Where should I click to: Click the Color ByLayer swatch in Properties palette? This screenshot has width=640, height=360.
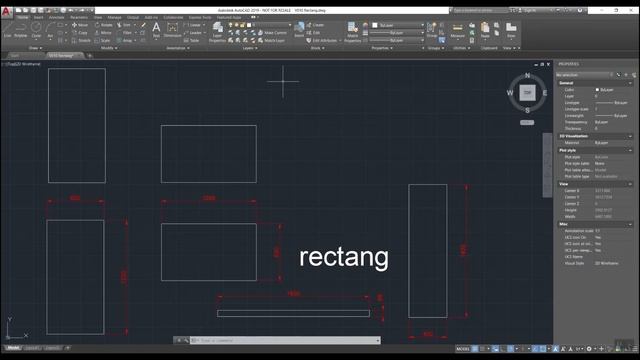point(597,89)
